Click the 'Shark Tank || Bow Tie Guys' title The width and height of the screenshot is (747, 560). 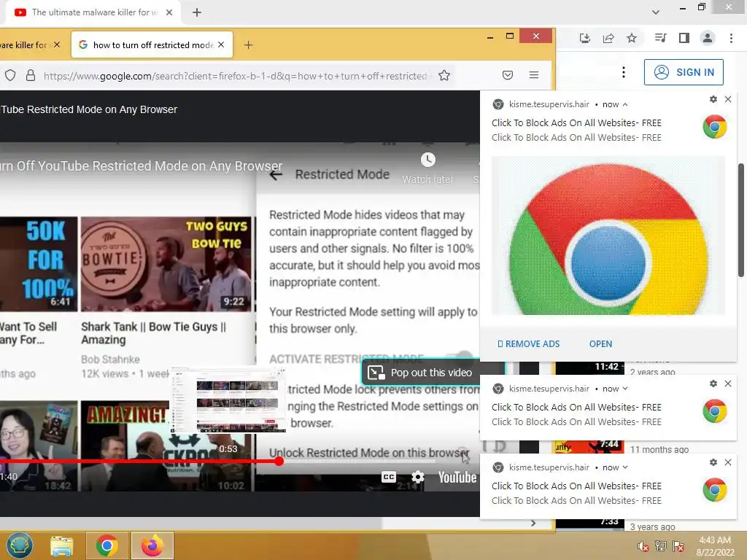[153, 332]
